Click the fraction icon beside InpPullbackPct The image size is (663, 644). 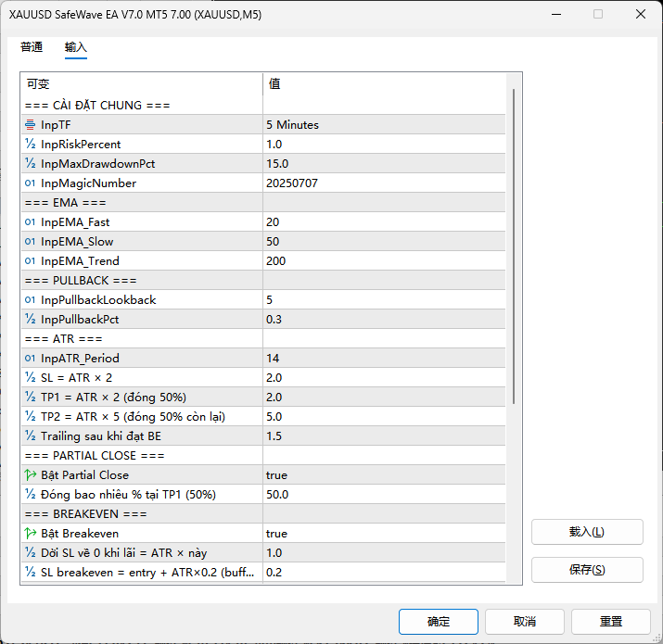(31, 320)
